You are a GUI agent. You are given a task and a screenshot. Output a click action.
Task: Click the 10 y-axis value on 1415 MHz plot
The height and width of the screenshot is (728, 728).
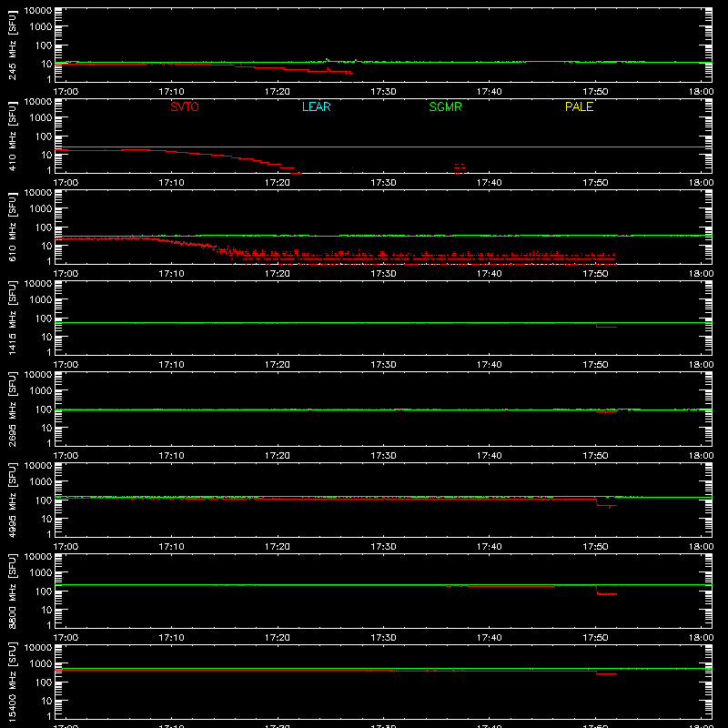point(46,337)
